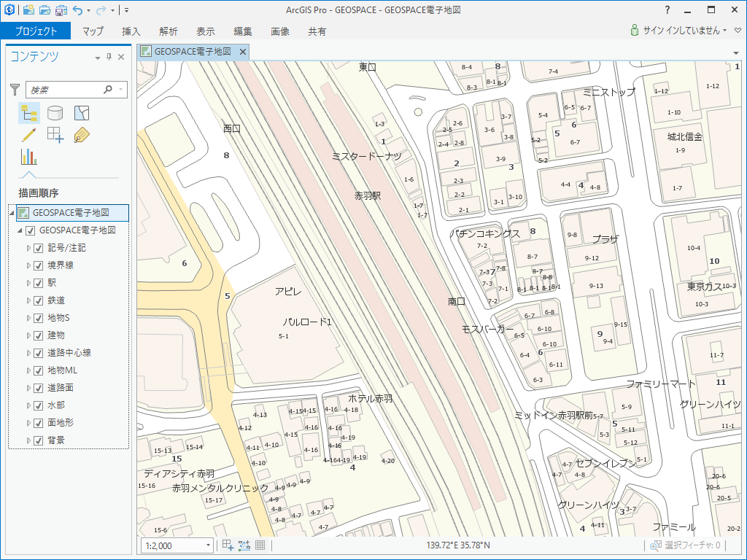List layers by selection
Viewport: 747px width, 560px height.
pos(82,113)
